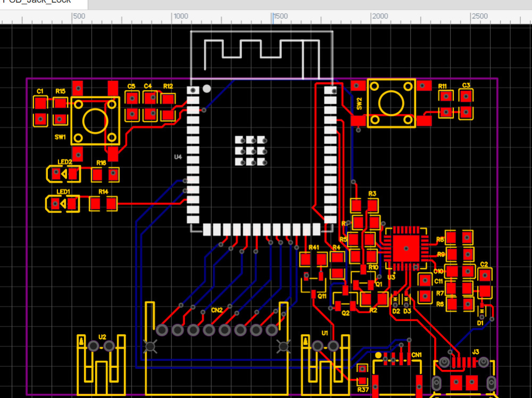Click the pin-1 marker dot on U4
Viewport: 532px width, 398px height.
tap(206, 89)
